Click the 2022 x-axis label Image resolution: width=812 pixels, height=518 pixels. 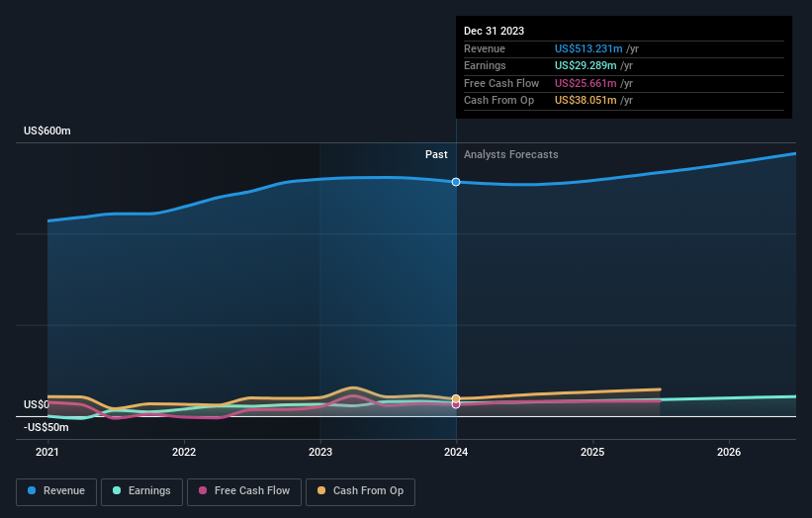(184, 452)
